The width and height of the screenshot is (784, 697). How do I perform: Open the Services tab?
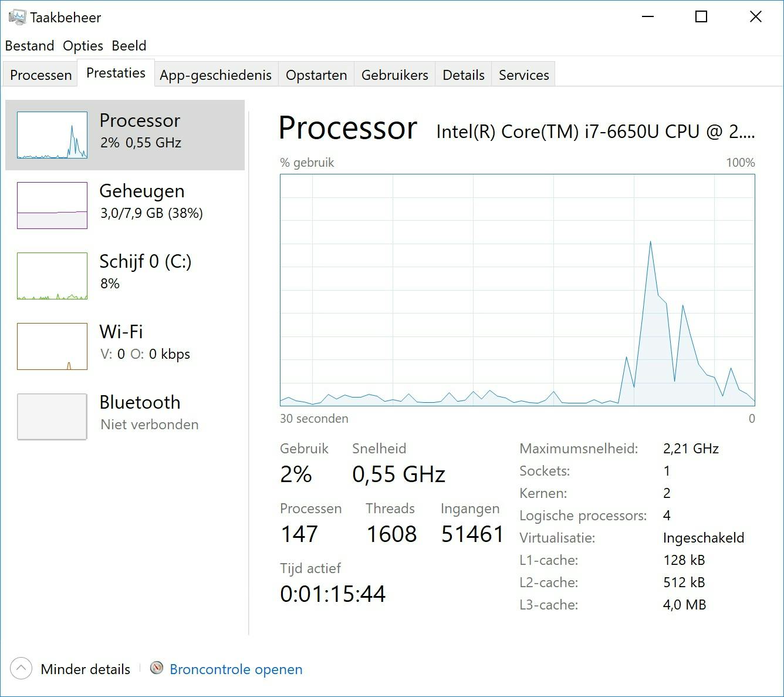pyautogui.click(x=523, y=75)
